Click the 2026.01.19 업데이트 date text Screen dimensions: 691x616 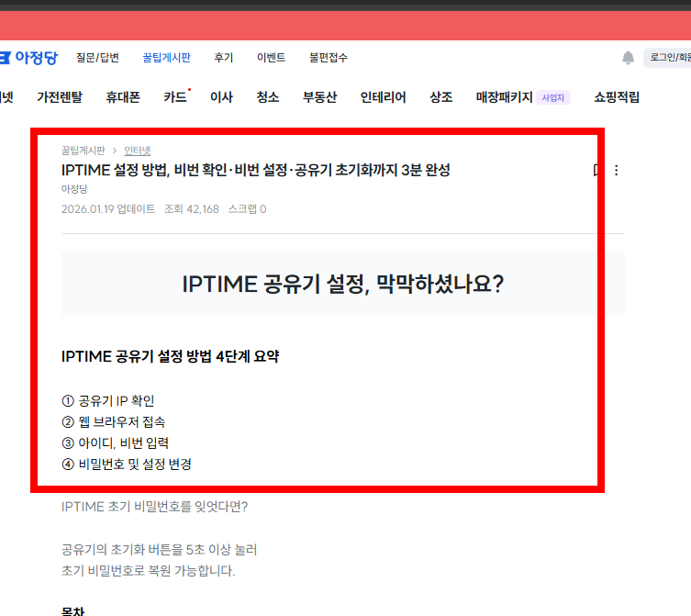click(108, 209)
